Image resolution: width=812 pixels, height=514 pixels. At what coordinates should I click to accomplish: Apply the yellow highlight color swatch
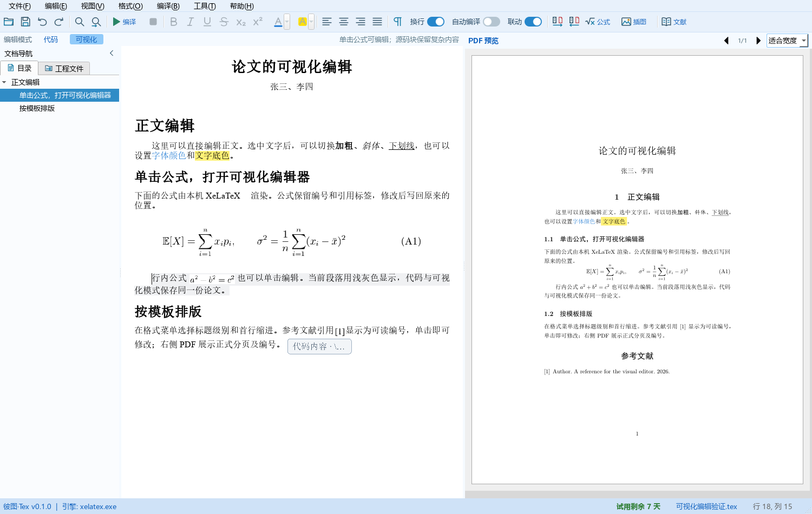303,22
